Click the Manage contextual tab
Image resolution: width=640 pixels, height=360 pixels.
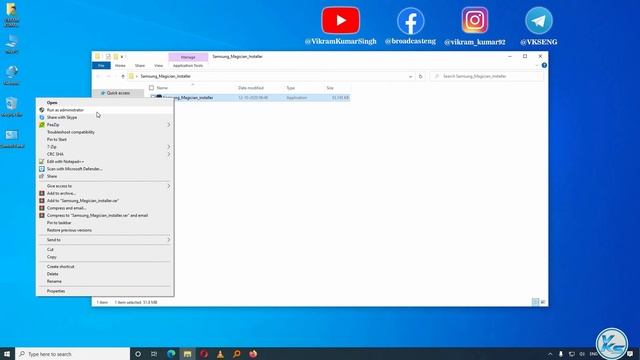pyautogui.click(x=188, y=57)
